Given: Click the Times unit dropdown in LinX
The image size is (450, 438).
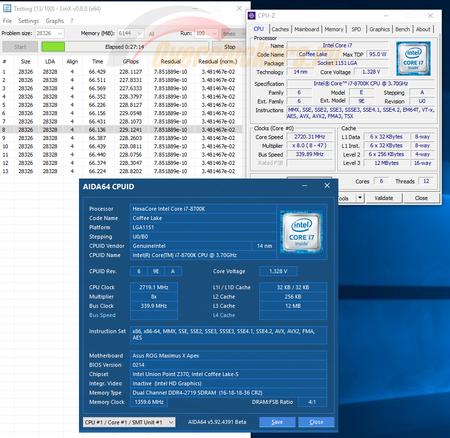Looking at the screenshot, I should [233, 34].
